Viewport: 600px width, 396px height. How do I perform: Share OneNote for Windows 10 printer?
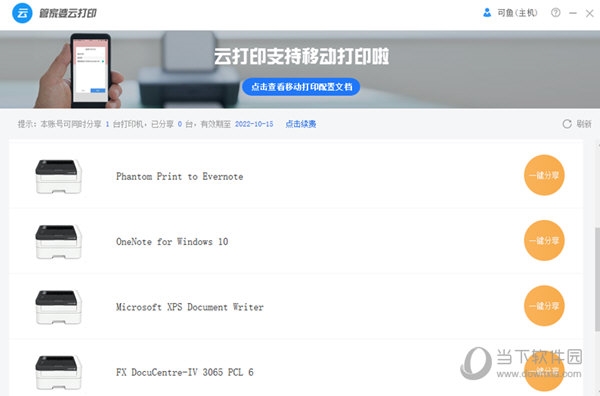(x=544, y=241)
